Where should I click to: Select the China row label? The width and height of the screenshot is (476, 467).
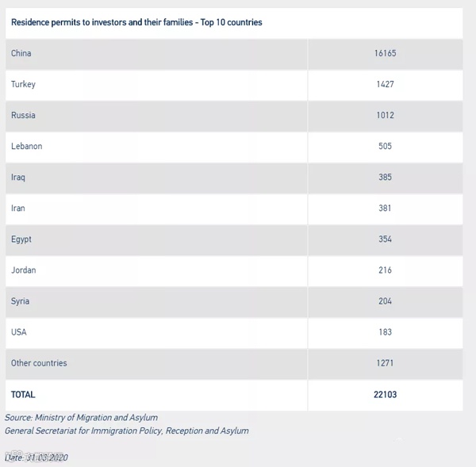21,53
